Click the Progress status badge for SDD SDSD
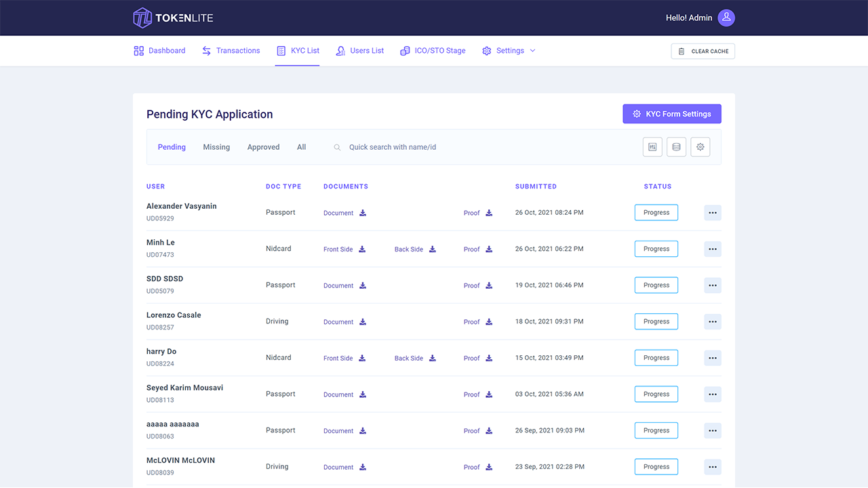This screenshot has height=488, width=868. click(x=656, y=285)
